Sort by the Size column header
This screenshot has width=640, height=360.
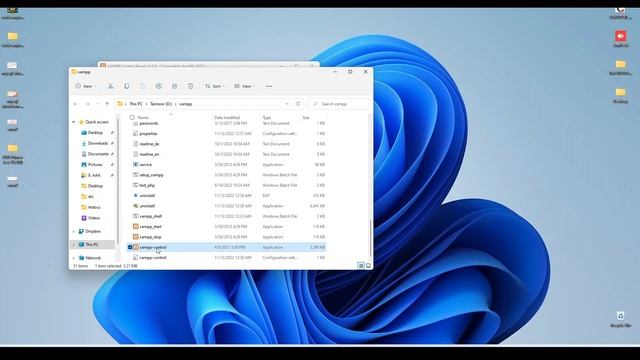pos(306,118)
